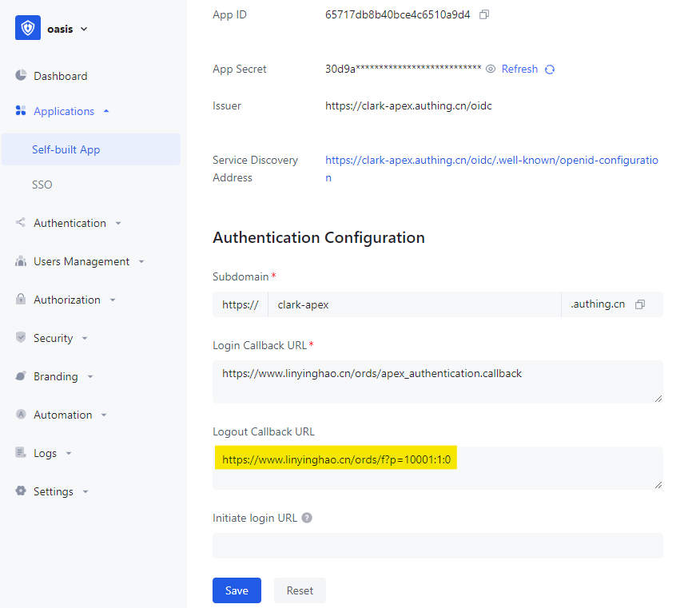Click the oasis shield logo
Image resolution: width=700 pixels, height=608 pixels.
(28, 28)
